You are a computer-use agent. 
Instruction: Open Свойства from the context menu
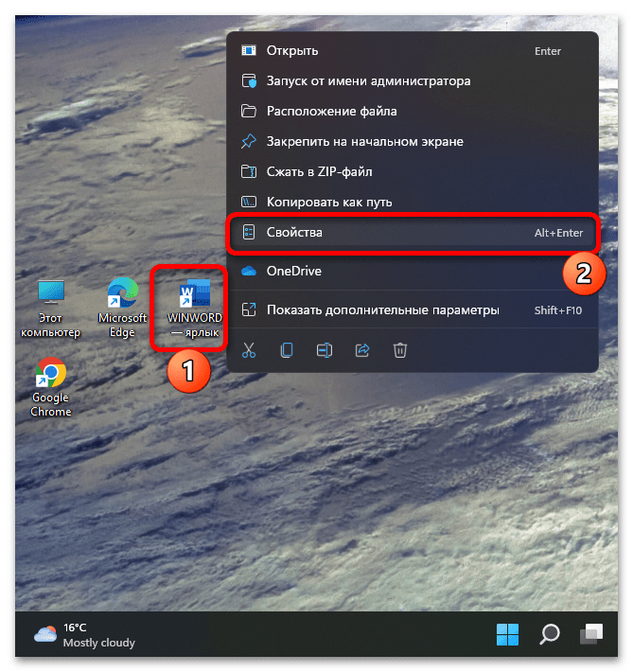[413, 233]
